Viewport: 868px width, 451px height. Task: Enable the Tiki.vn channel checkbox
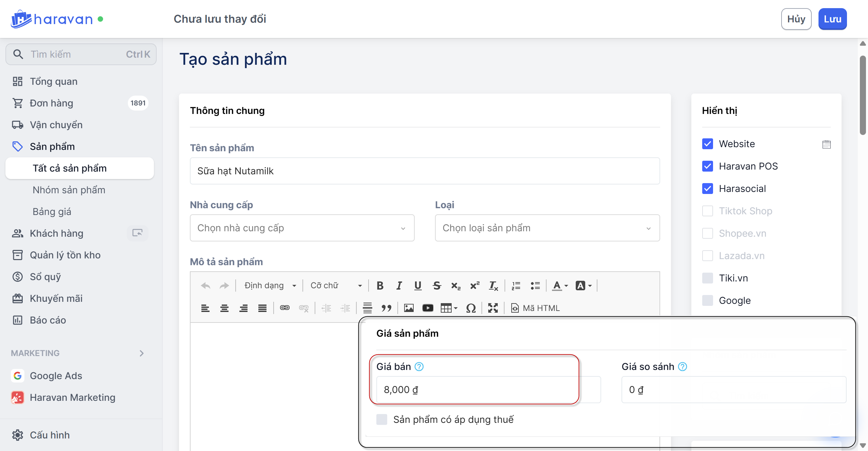(708, 278)
